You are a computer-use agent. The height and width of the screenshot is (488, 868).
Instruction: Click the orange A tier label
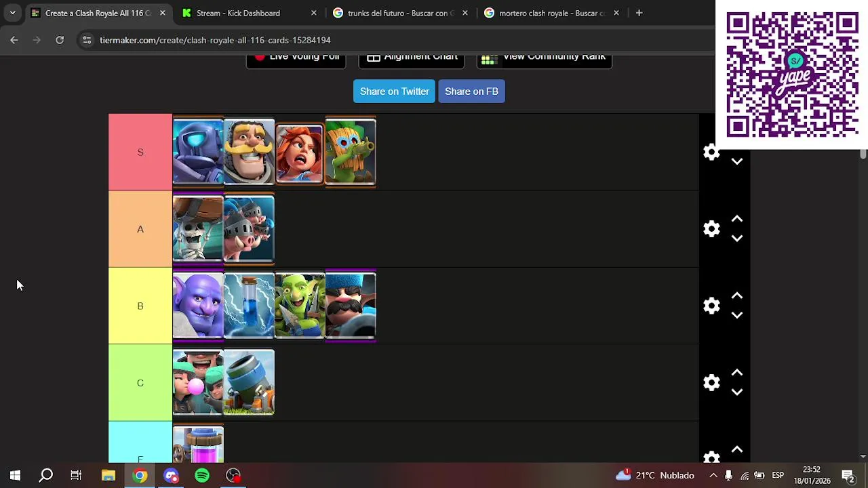click(140, 229)
